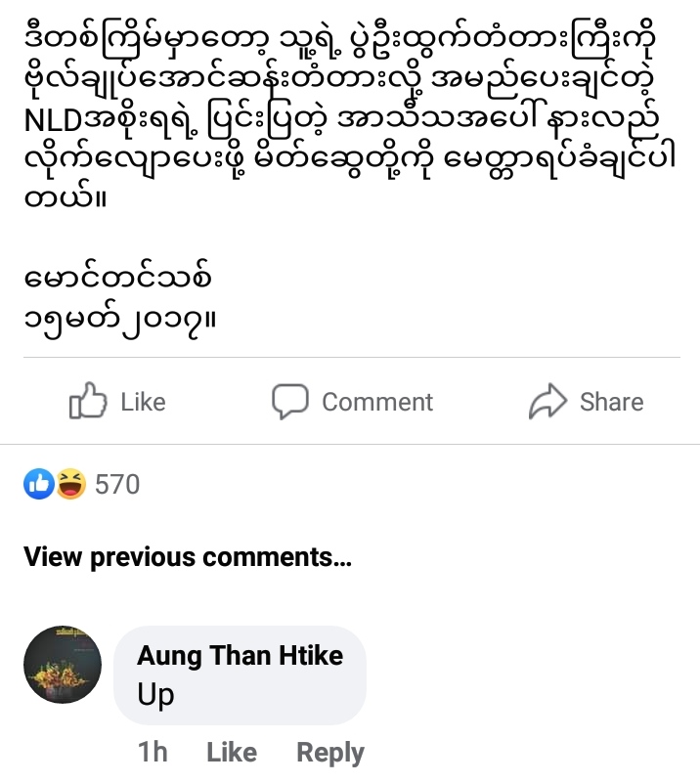Tap the blue like reaction emoji
This screenshot has height=783, width=700.
pyautogui.click(x=40, y=484)
